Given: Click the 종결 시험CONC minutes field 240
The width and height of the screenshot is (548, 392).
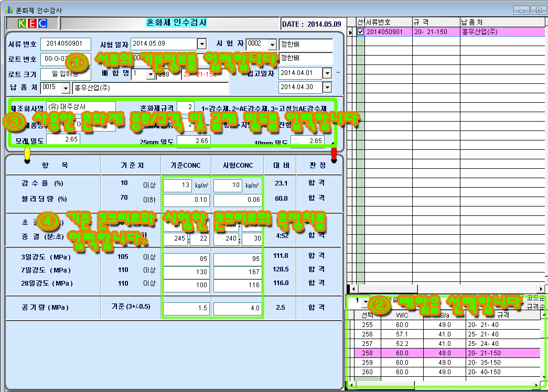Looking at the screenshot, I should (x=227, y=238).
